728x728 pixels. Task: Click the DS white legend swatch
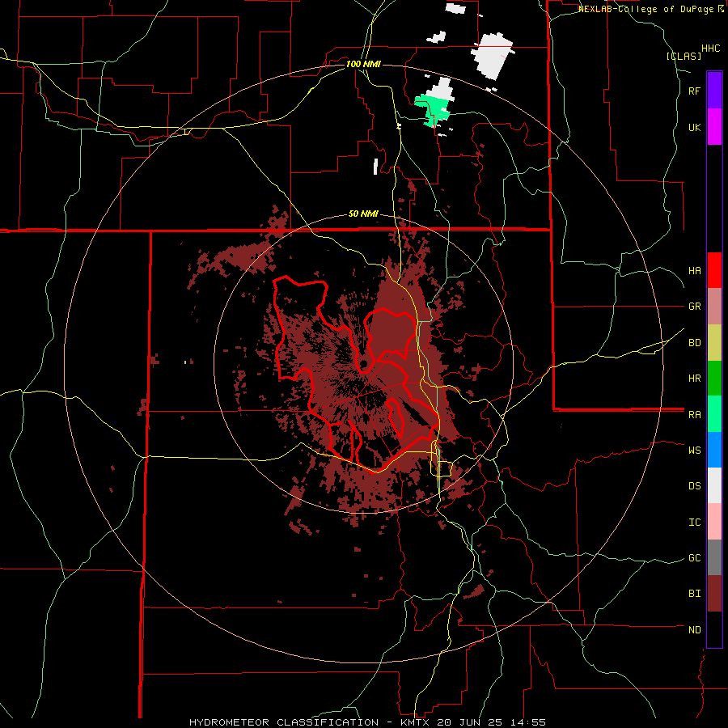(714, 485)
